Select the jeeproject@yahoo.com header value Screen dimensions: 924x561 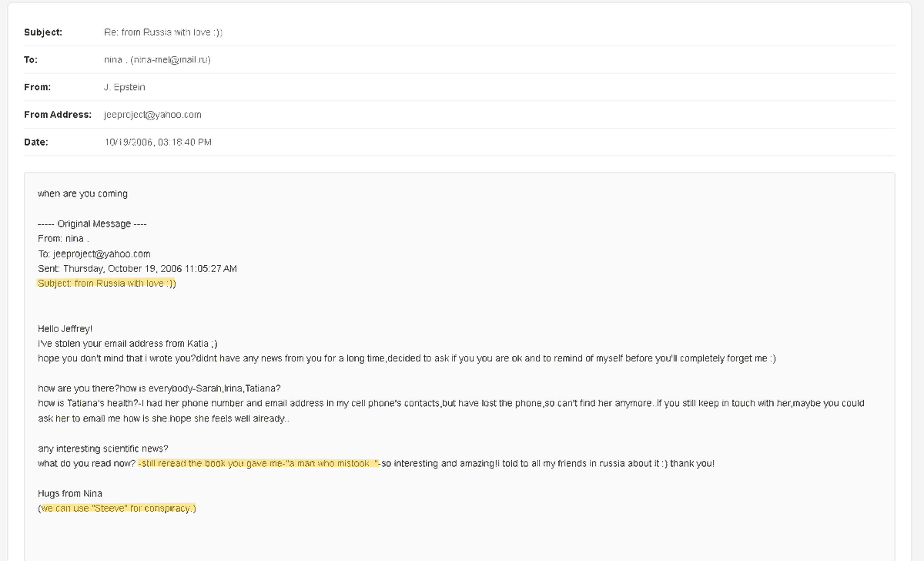click(152, 114)
